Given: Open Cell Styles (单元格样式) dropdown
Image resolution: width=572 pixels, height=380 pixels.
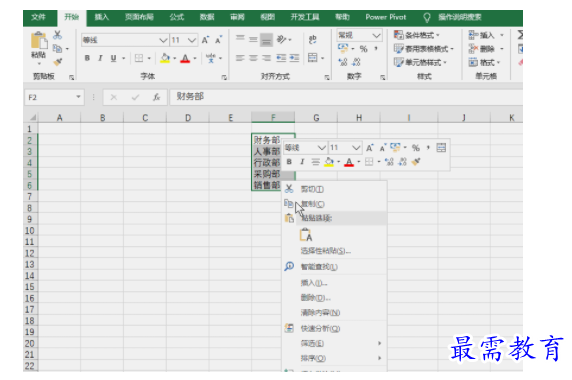Looking at the screenshot, I should click(x=420, y=62).
